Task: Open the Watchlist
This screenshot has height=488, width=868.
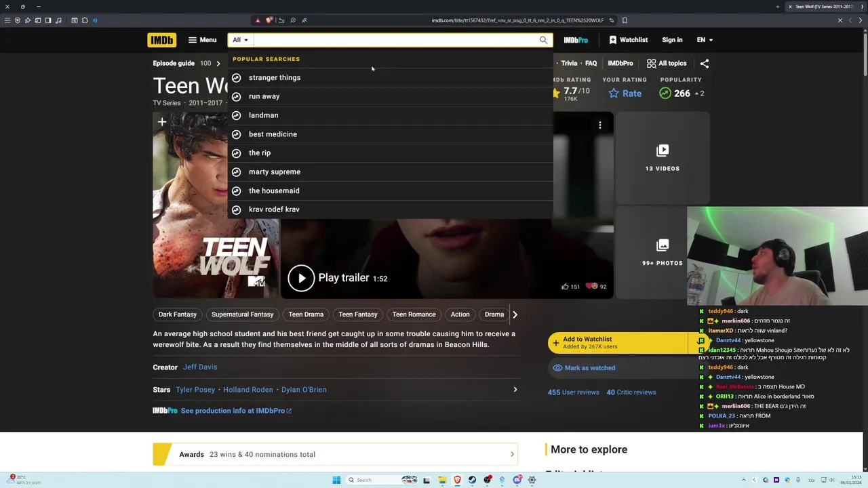Action: pyautogui.click(x=628, y=40)
